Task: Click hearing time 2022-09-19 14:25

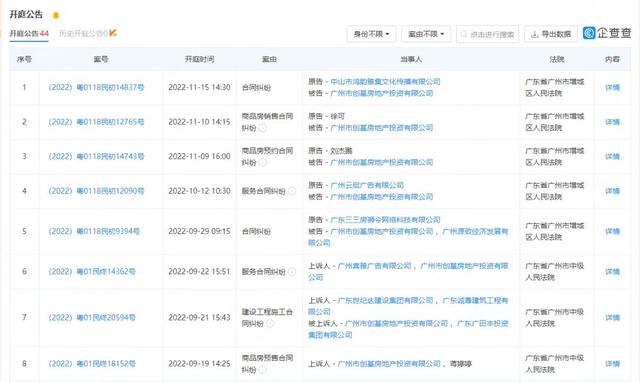Action: (199, 364)
